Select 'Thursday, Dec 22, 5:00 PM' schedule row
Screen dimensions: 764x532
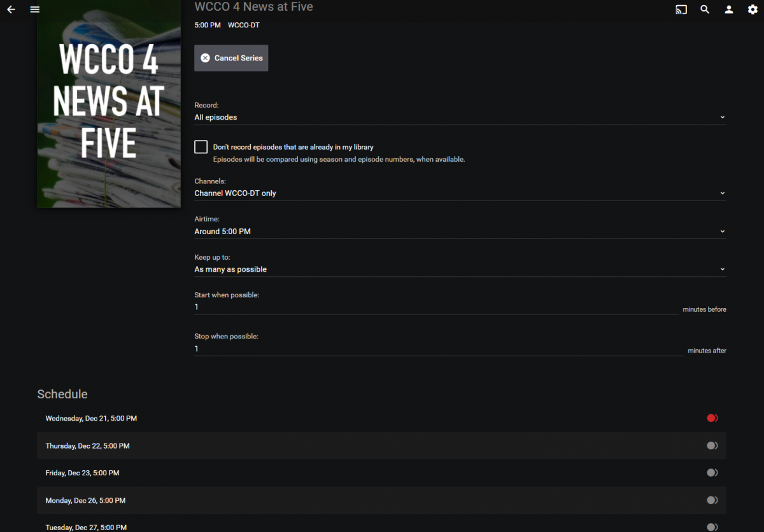381,445
